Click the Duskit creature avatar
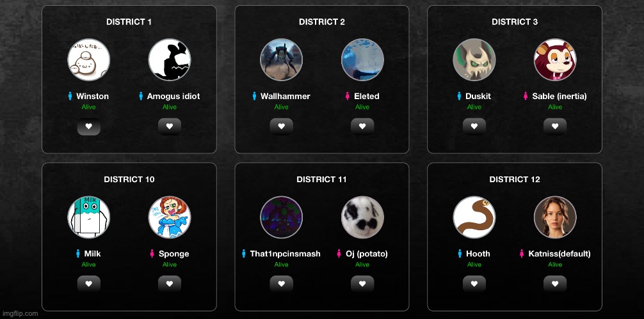 click(x=474, y=60)
